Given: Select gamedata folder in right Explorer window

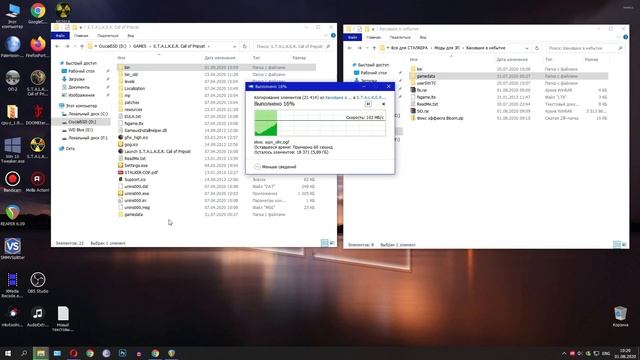Looking at the screenshot, I should click(x=426, y=76).
